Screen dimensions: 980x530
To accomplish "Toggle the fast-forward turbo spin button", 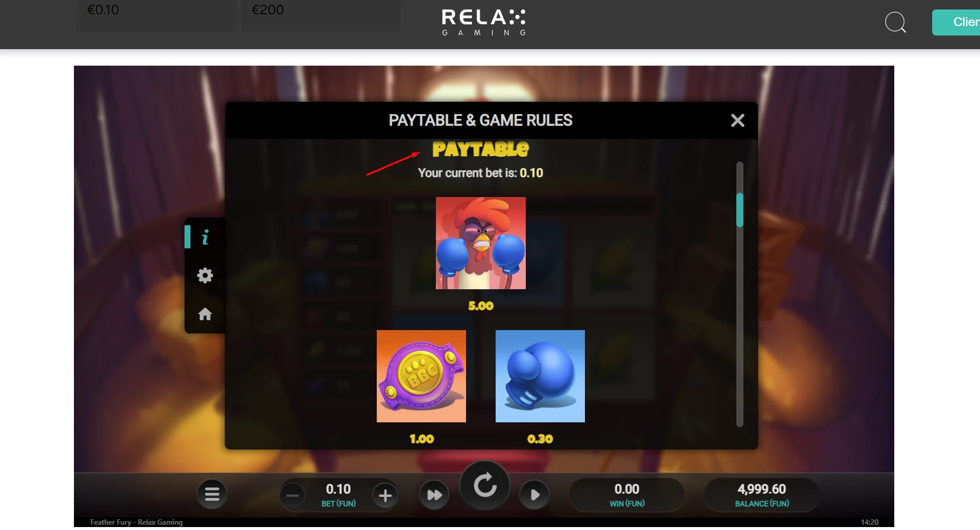I will [434, 495].
